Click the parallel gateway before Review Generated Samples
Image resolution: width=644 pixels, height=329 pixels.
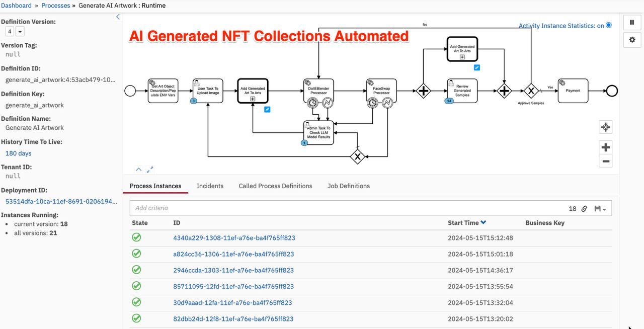(x=423, y=91)
